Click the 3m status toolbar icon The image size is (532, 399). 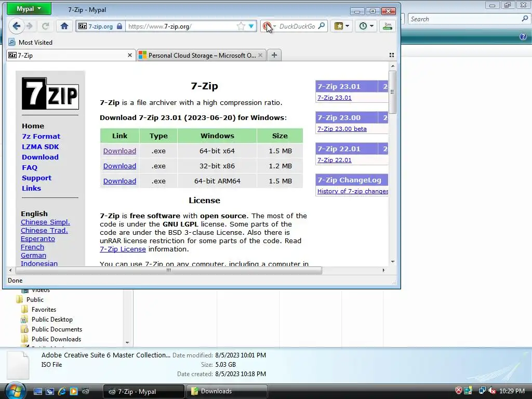(x=388, y=26)
